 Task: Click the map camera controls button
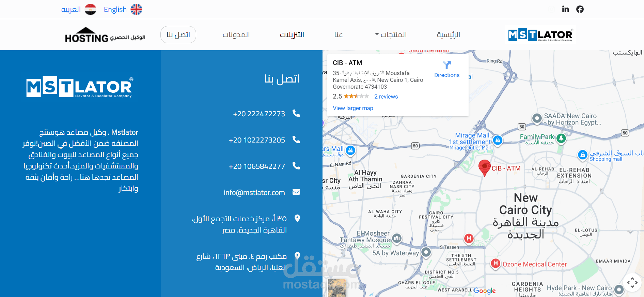(x=632, y=283)
